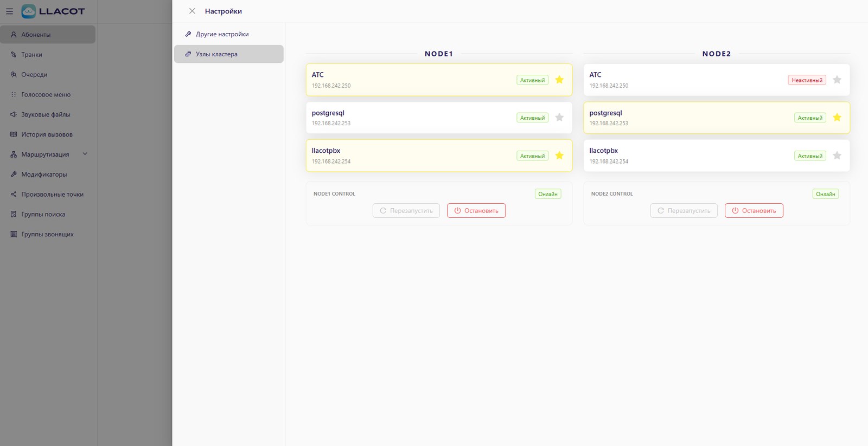Image resolution: width=868 pixels, height=446 pixels.
Task: Click the Узлы кластера nodes icon
Action: [188, 54]
